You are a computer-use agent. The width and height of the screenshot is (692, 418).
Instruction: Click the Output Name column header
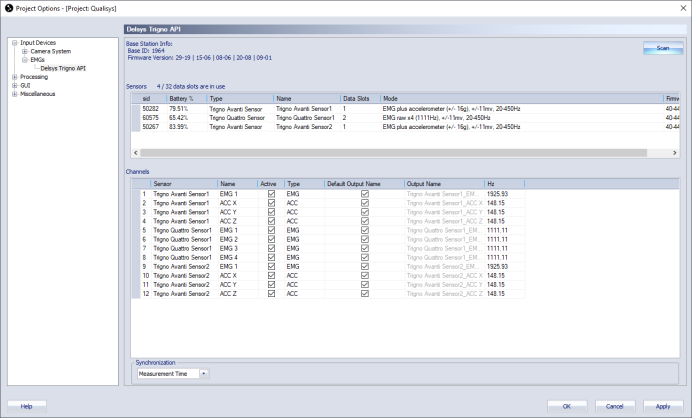click(444, 184)
